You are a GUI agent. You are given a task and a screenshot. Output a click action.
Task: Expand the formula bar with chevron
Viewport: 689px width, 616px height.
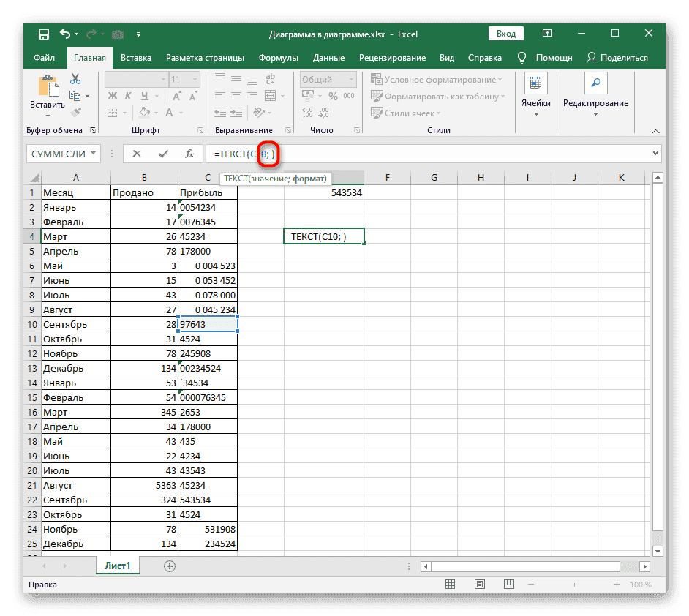[655, 154]
